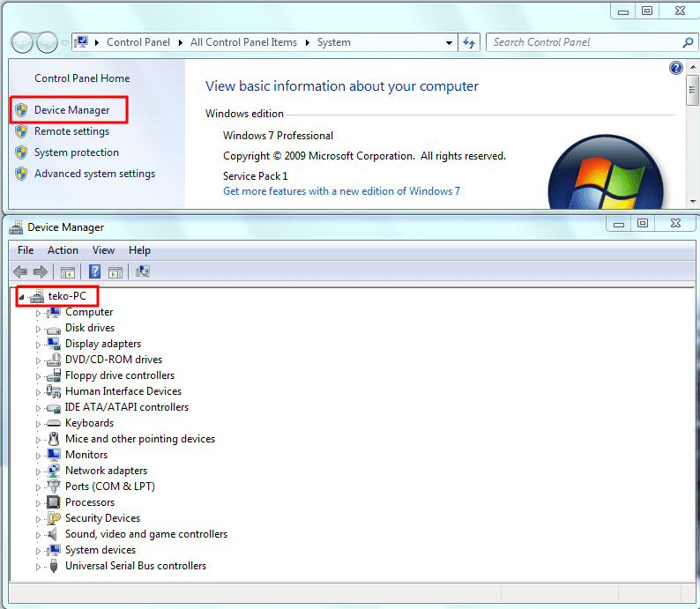Image resolution: width=700 pixels, height=609 pixels.
Task: Click the refresh button beside the address bar
Action: click(469, 42)
